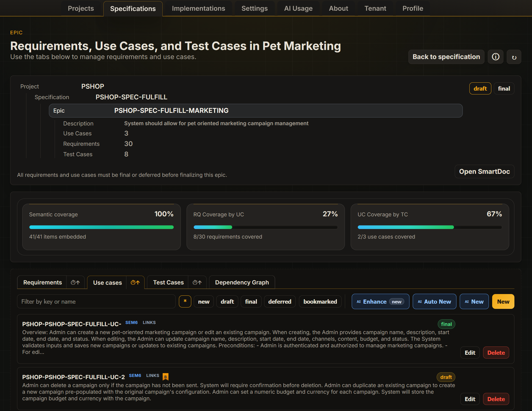Set epic status to final
This screenshot has height=411, width=532.
504,88
